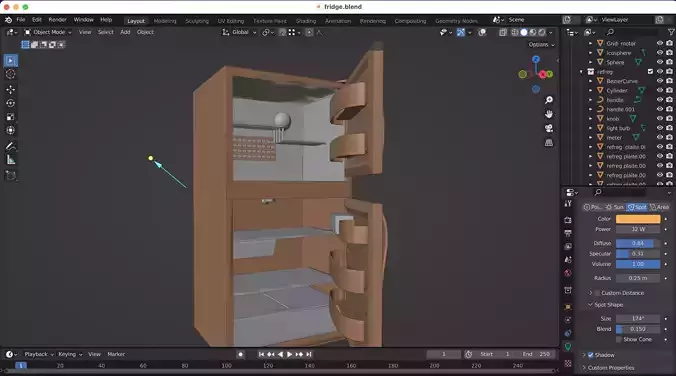Open the Render menu
676x376 pixels.
click(x=57, y=20)
